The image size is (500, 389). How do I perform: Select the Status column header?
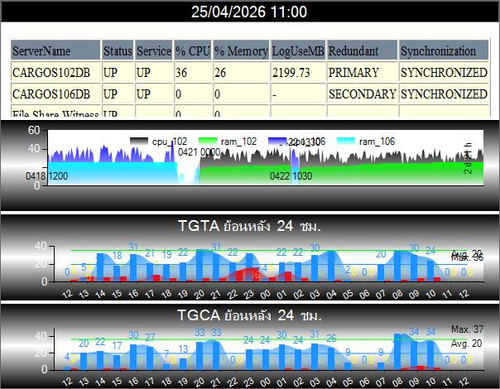[118, 51]
